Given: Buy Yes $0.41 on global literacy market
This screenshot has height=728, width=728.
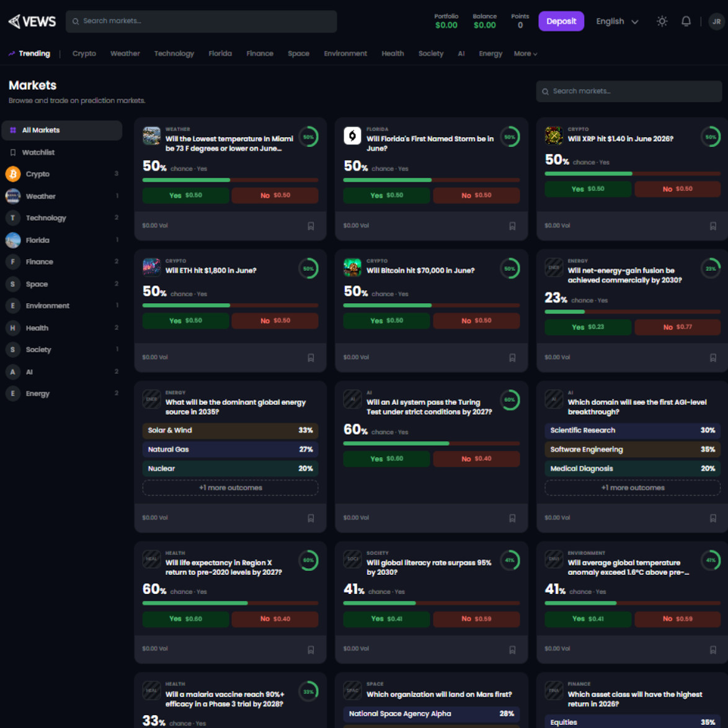Looking at the screenshot, I should pos(386,619).
